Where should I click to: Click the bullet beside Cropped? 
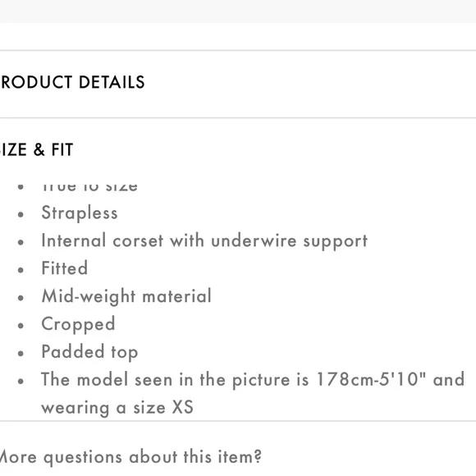pyautogui.click(x=21, y=326)
